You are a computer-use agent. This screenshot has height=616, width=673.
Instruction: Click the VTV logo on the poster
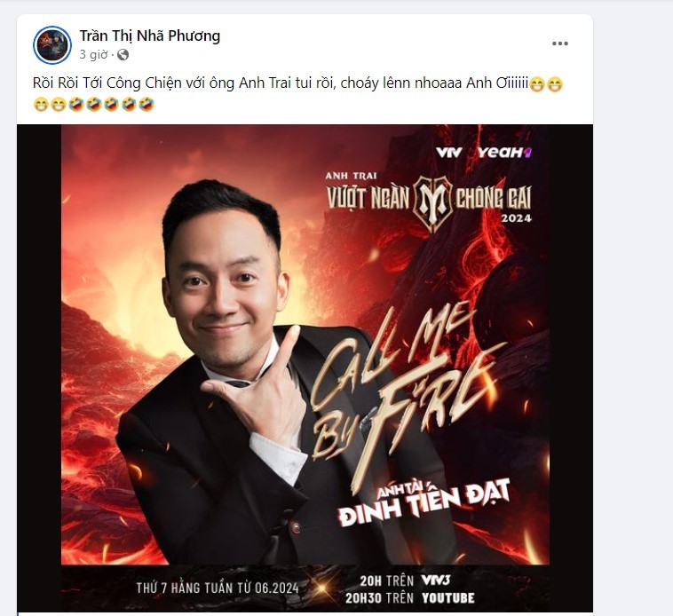[x=449, y=153]
